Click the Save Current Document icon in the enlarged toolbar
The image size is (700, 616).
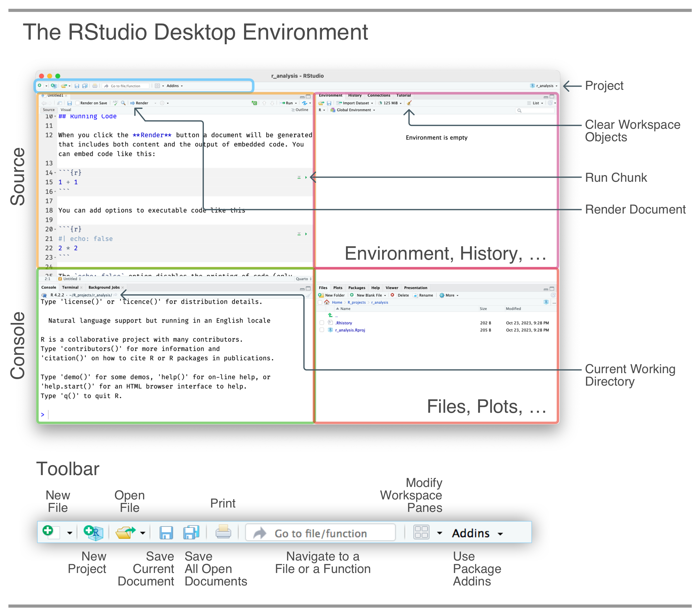(166, 533)
